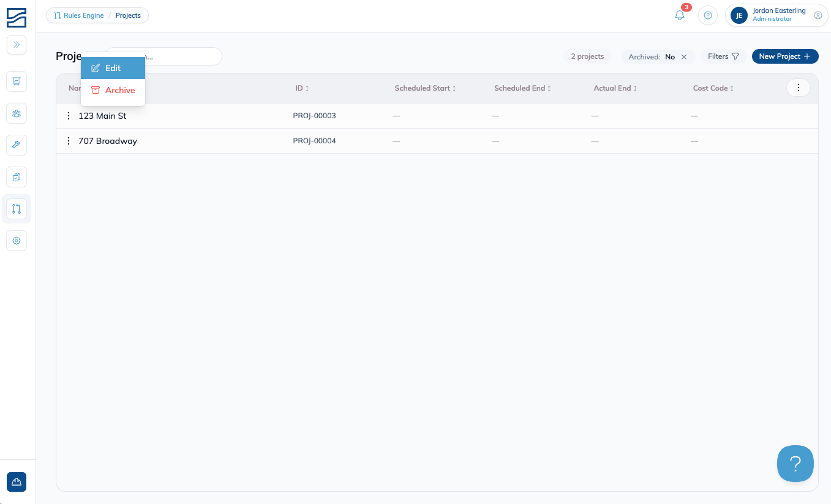
Task: Open notifications bell with 3 badge
Action: coord(680,15)
